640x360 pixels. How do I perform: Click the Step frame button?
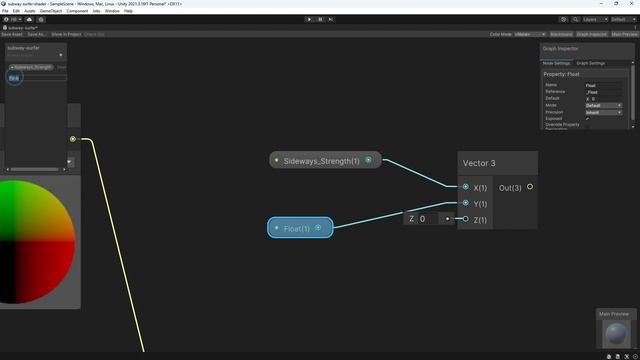click(x=331, y=19)
